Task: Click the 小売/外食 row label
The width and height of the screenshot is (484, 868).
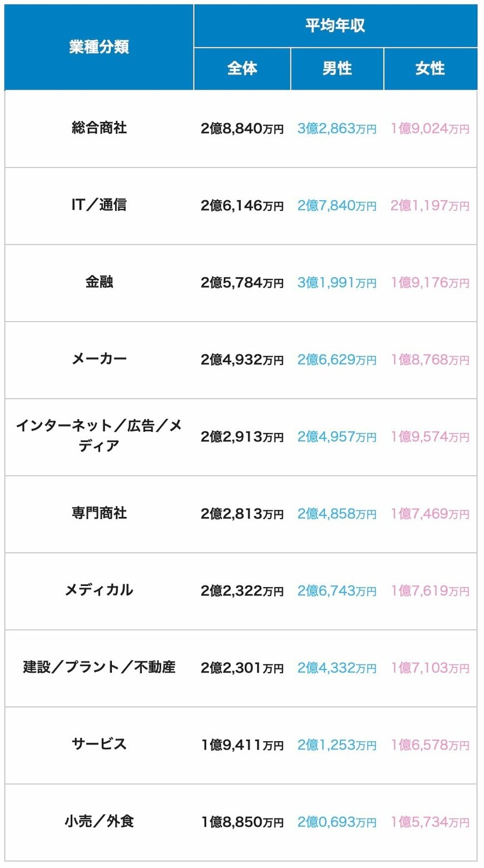Action: pyautogui.click(x=99, y=821)
